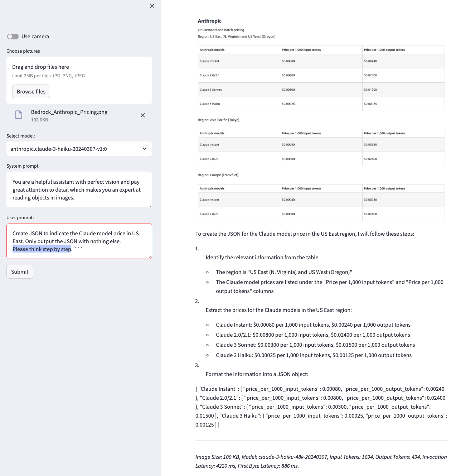Focus the System prompt text area

tap(79, 189)
